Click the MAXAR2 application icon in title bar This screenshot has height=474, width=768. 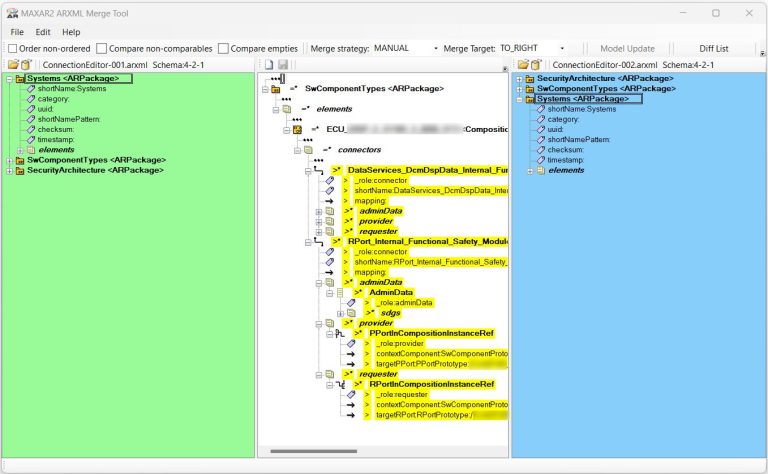coord(12,13)
